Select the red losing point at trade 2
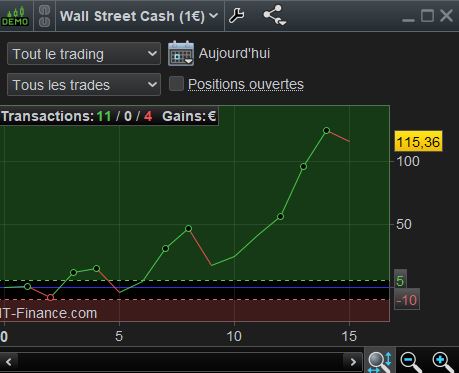 pyautogui.click(x=50, y=298)
